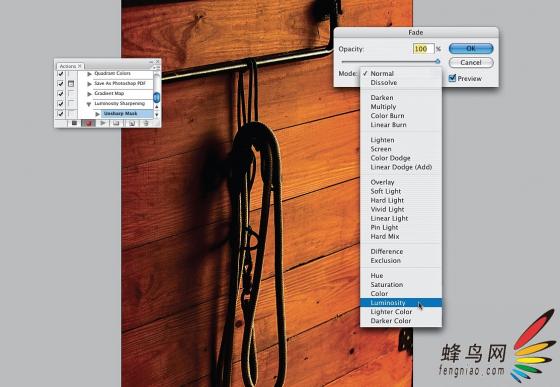Toggle dialog box for Luminosity Sharpening action
This screenshot has width=560, height=387.
tap(71, 104)
